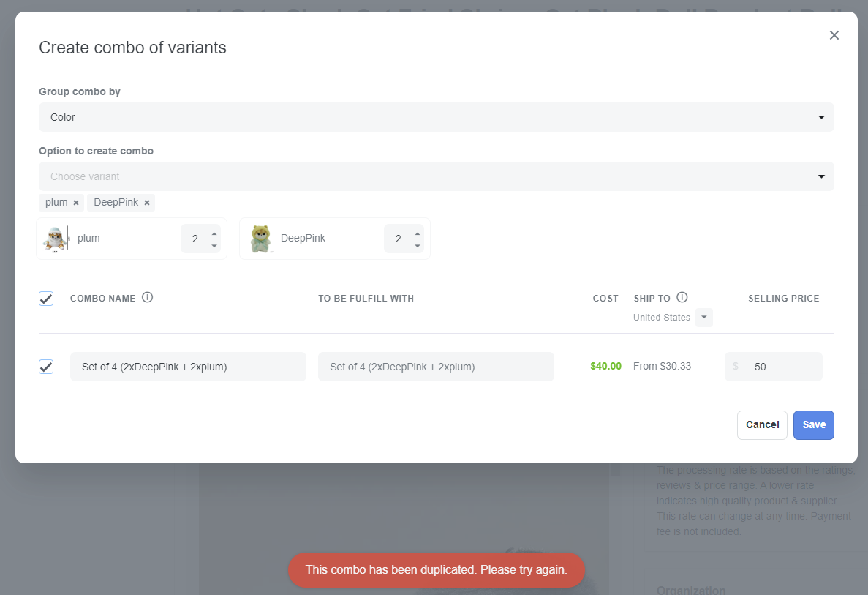Viewport: 868px width, 595px height.
Task: Increase plum quantity with up arrow
Action: click(x=214, y=233)
